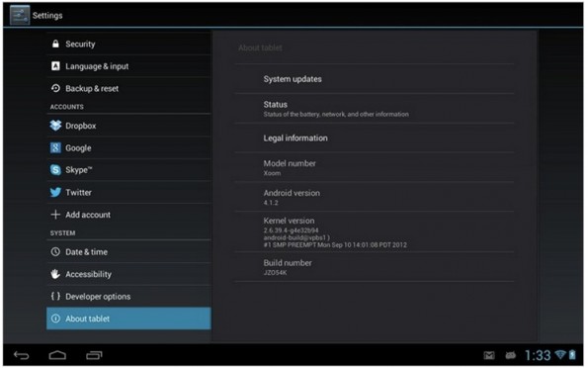
Task: Click the About tablet heading in right pane
Action: (x=260, y=47)
